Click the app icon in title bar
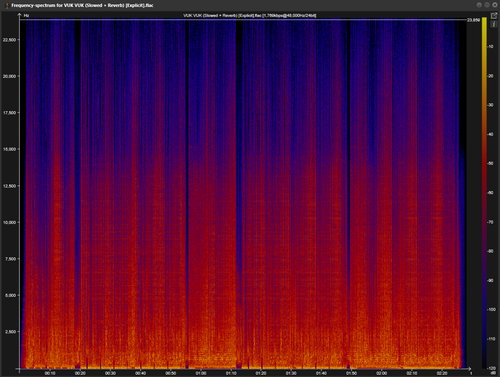 coord(7,5)
